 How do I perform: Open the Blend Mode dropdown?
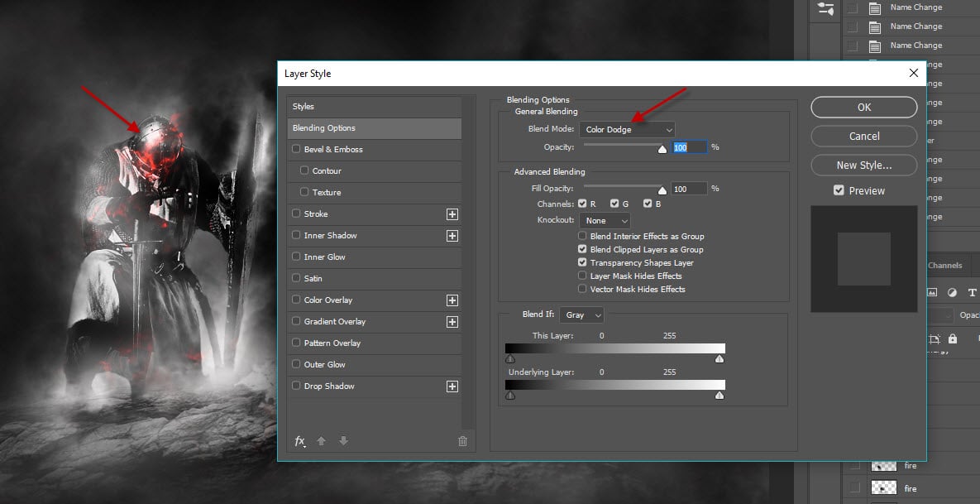(x=627, y=129)
